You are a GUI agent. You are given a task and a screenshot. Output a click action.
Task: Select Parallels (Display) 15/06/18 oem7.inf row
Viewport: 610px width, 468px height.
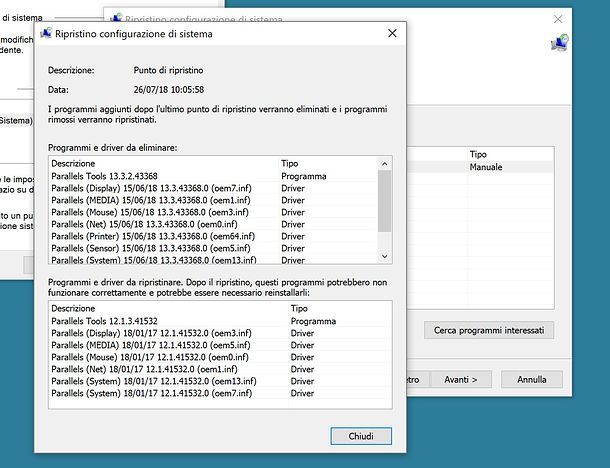214,188
